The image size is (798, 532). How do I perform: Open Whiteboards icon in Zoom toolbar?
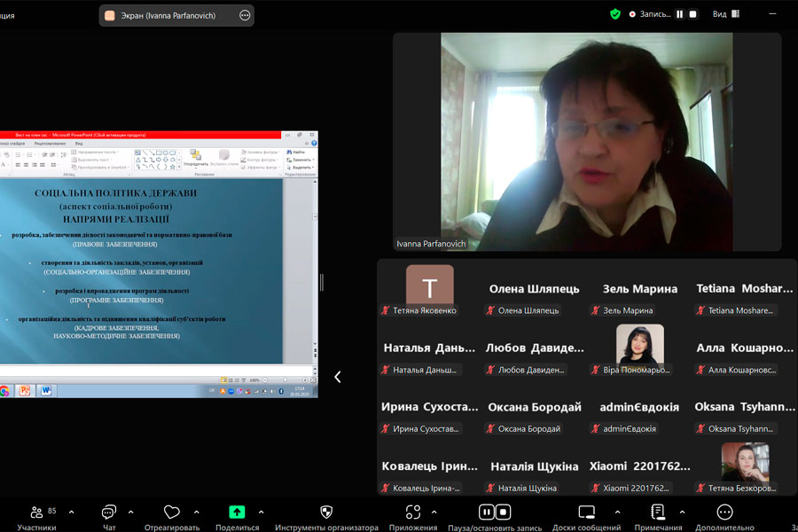[586, 512]
